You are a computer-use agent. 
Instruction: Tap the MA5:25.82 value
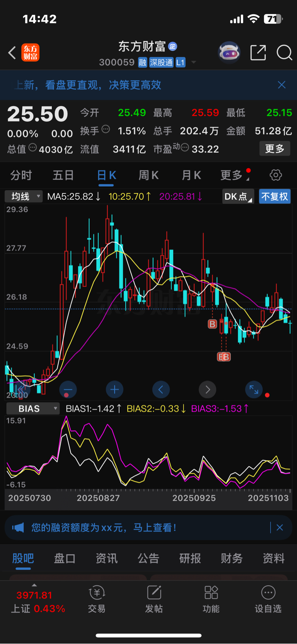pos(74,197)
